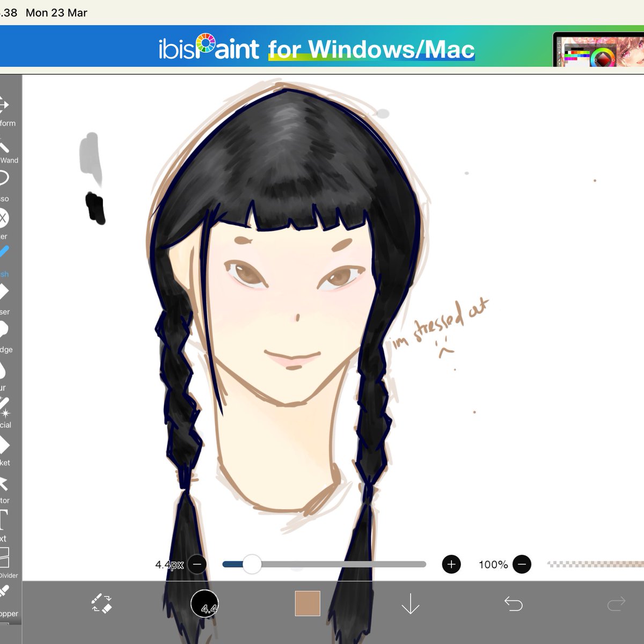Screen dimensions: 644x644
Task: Select the Bucket fill tool
Action: [x=5, y=450]
